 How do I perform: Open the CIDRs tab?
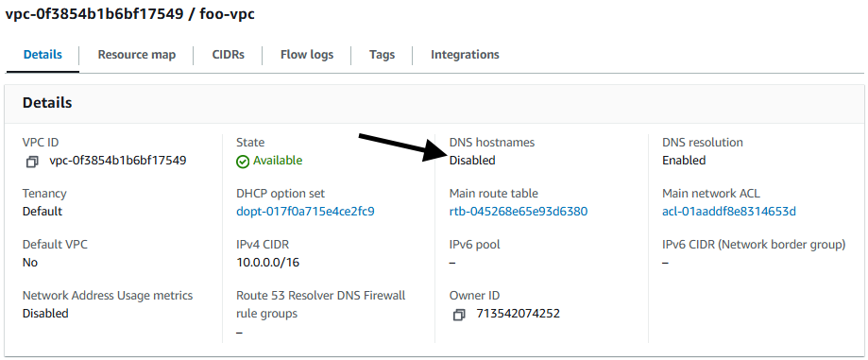click(228, 55)
